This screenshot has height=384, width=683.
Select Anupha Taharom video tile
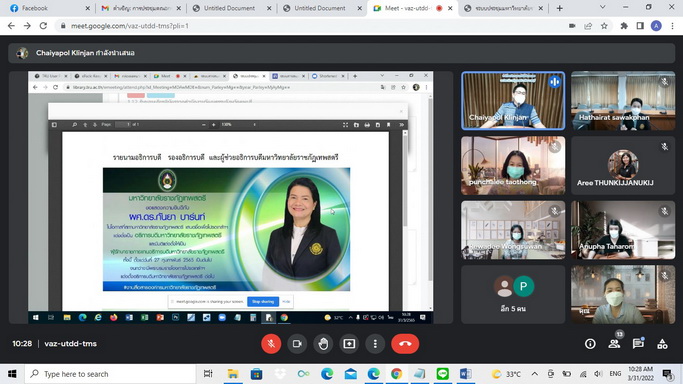tap(623, 230)
